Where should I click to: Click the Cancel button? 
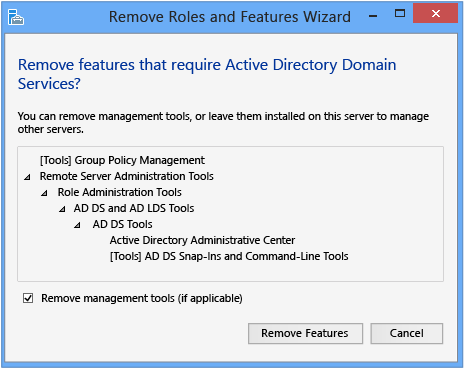point(407,333)
